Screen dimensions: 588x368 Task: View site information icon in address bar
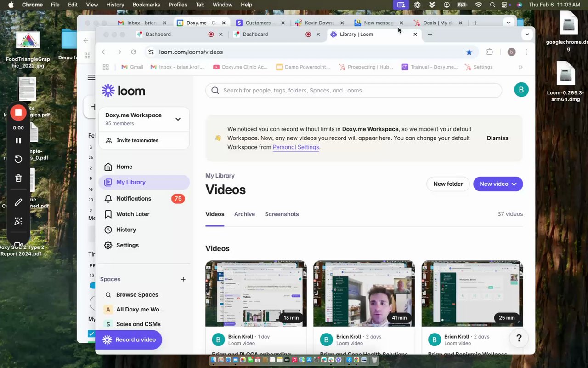pos(151,52)
